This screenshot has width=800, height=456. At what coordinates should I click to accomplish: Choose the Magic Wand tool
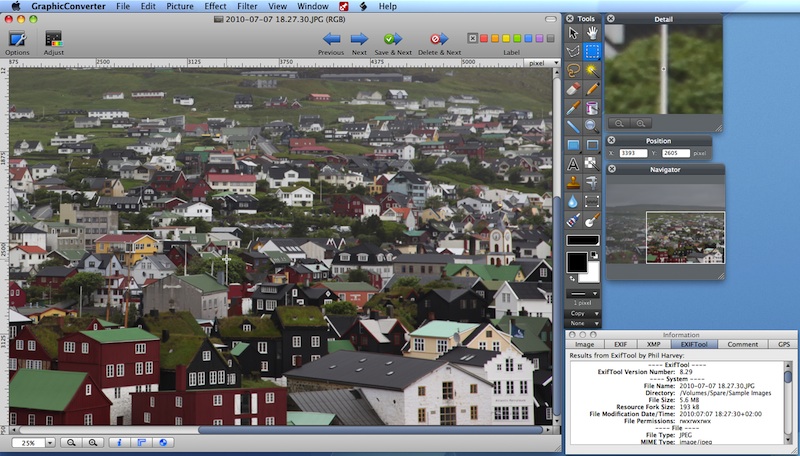(x=592, y=70)
